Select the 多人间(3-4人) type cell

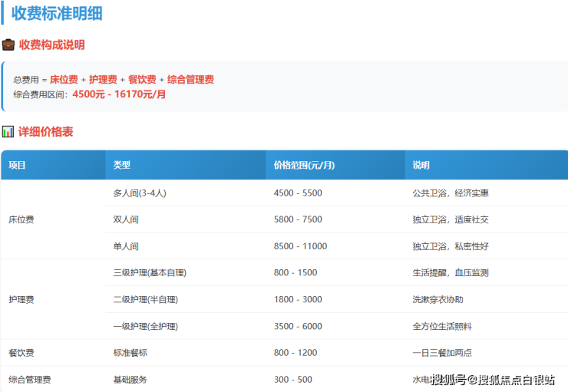point(145,193)
